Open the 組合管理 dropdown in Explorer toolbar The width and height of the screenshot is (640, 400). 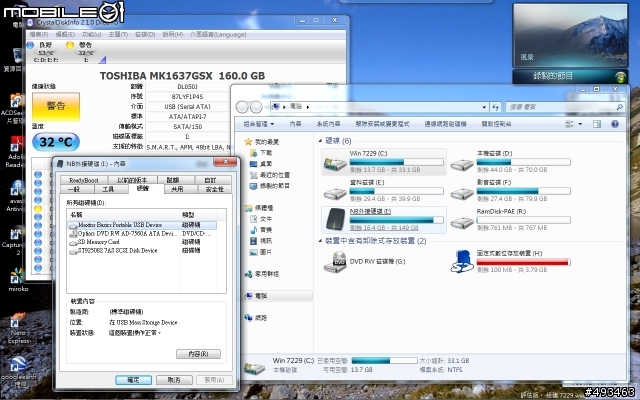click(x=259, y=124)
